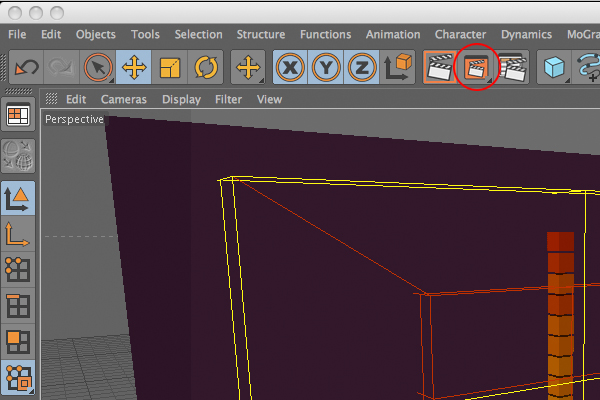Click the greyed-out Redo icon
This screenshot has height=400, width=600.
coord(61,67)
